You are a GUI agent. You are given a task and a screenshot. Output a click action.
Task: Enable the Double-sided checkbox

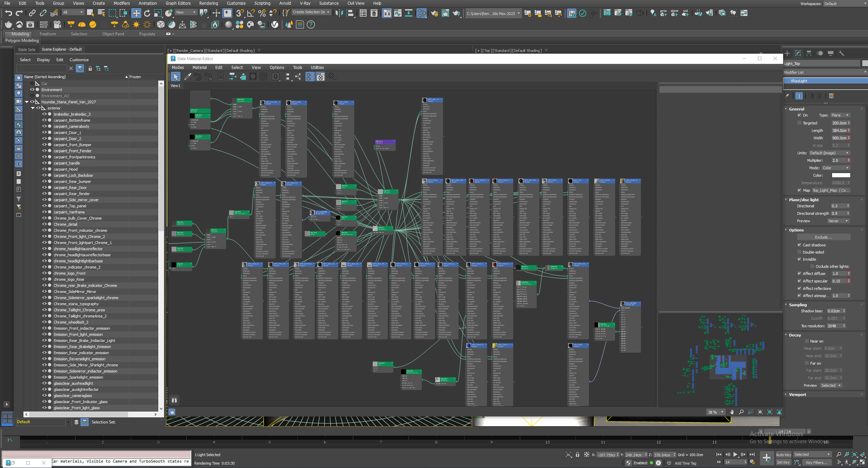(x=799, y=252)
